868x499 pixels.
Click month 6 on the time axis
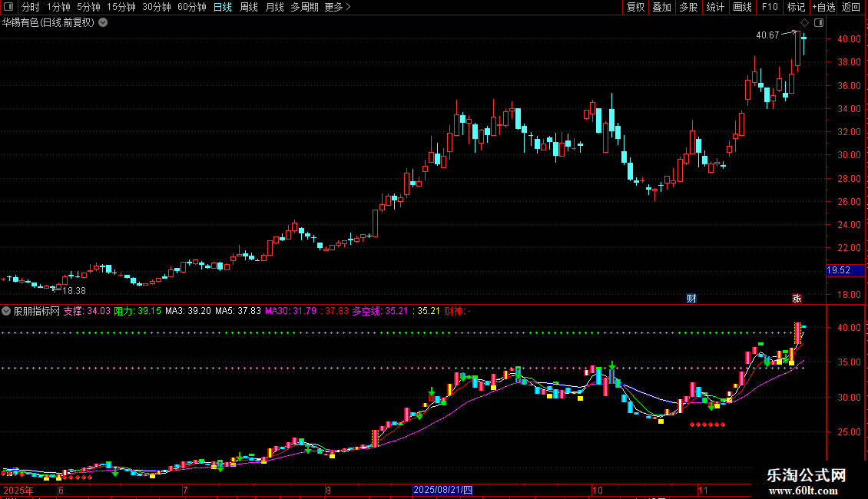[61, 490]
